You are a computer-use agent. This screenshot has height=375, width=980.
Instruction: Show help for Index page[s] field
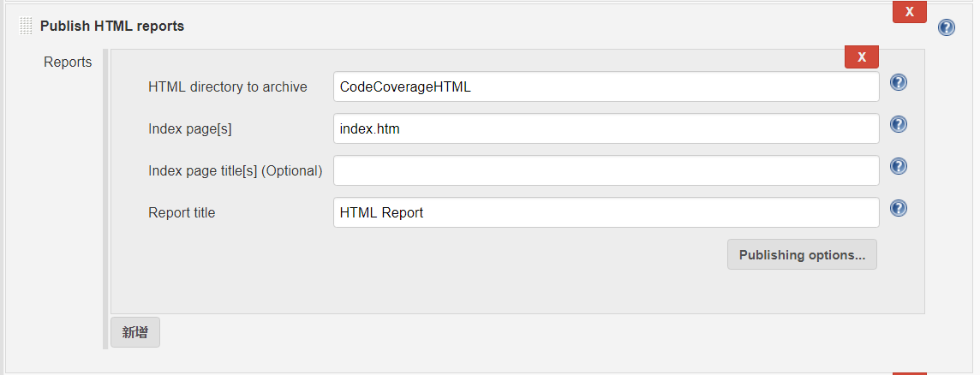point(898,124)
